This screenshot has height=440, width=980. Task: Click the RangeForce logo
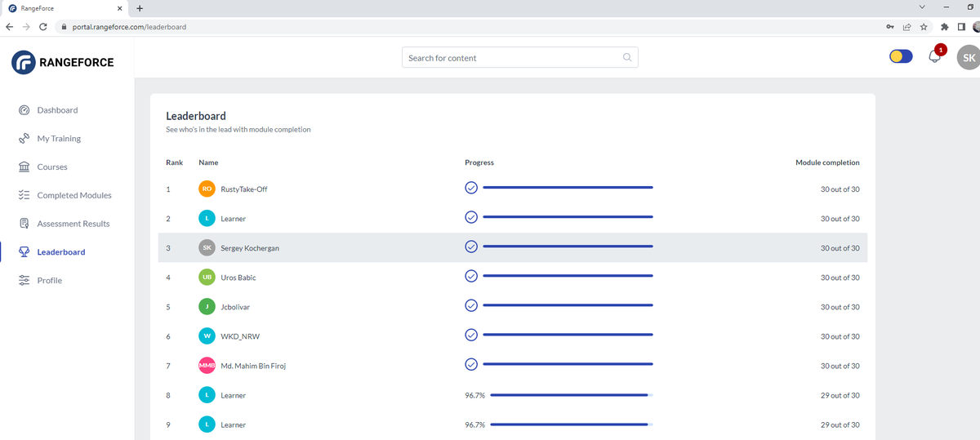point(63,62)
